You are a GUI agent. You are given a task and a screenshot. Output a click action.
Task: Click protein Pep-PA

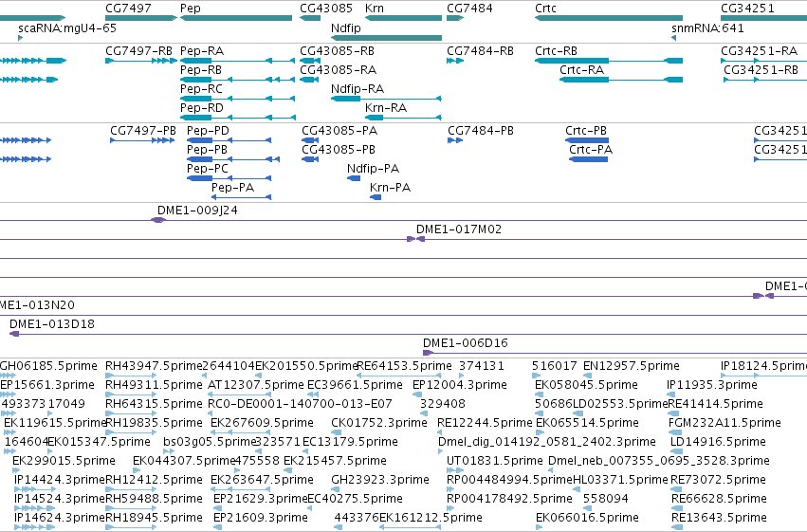[x=242, y=197]
